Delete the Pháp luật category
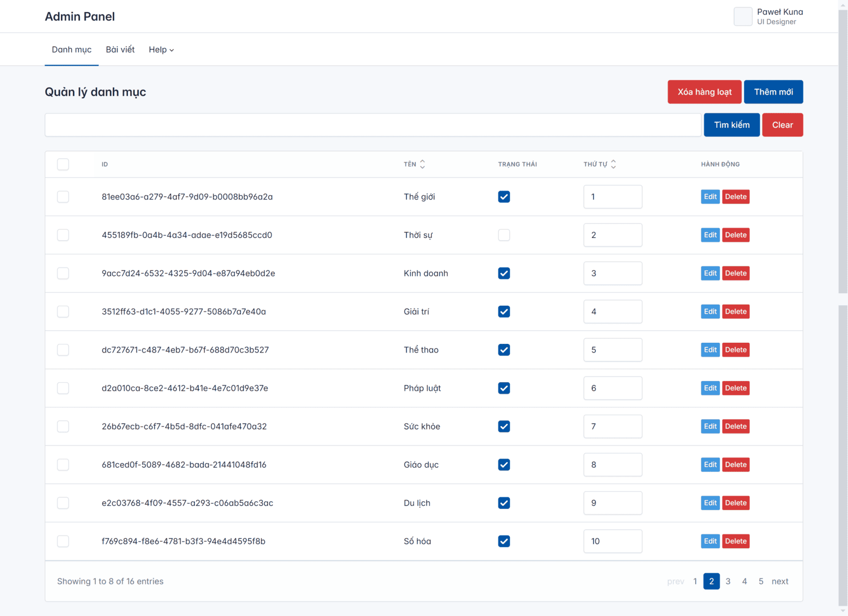 735,388
